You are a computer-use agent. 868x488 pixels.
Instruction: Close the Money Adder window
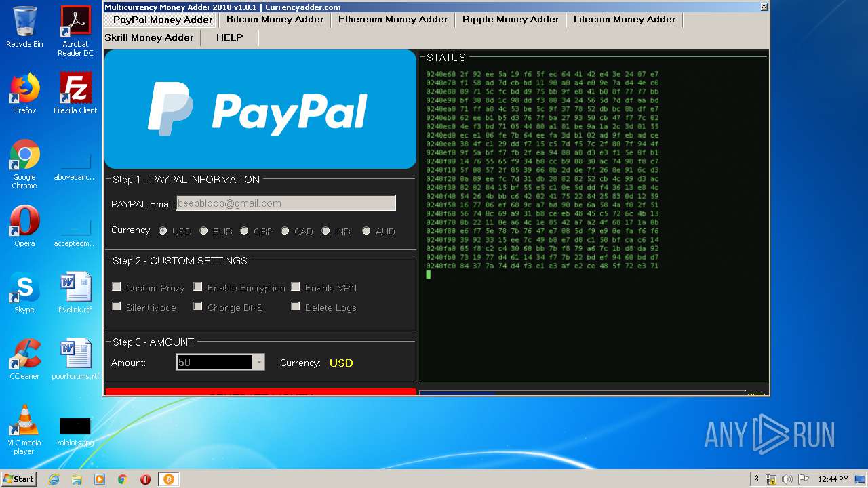point(764,7)
